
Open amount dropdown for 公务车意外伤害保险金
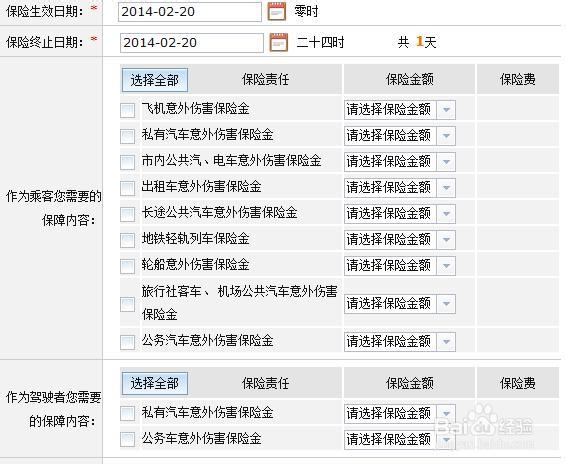coord(400,439)
